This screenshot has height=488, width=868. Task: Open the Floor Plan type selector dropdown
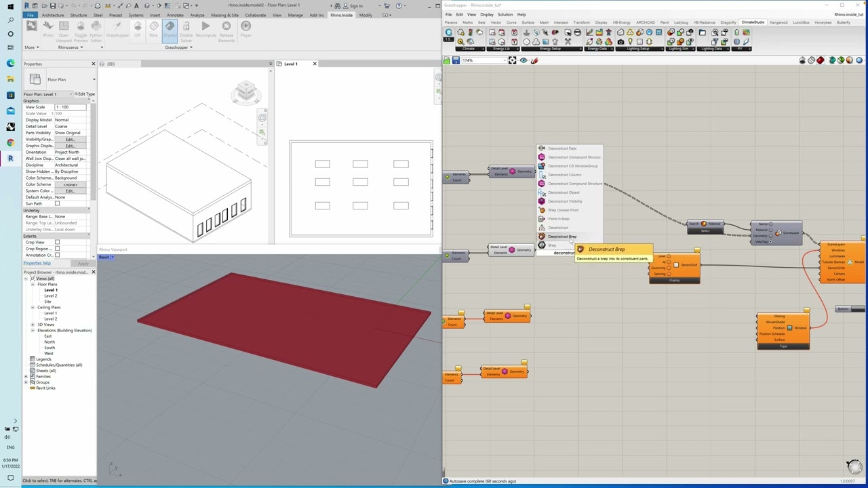click(94, 79)
